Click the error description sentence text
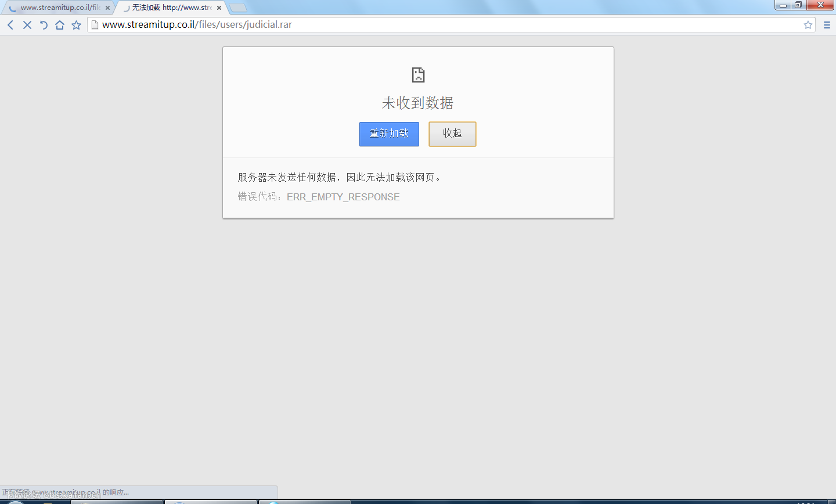The width and height of the screenshot is (836, 504). click(340, 178)
